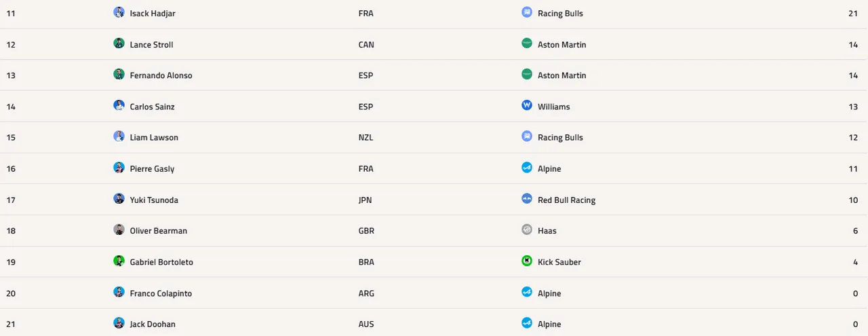The image size is (868, 336).
Task: Click Aston Martin logo in Lance Stroll row
Action: pyautogui.click(x=527, y=43)
